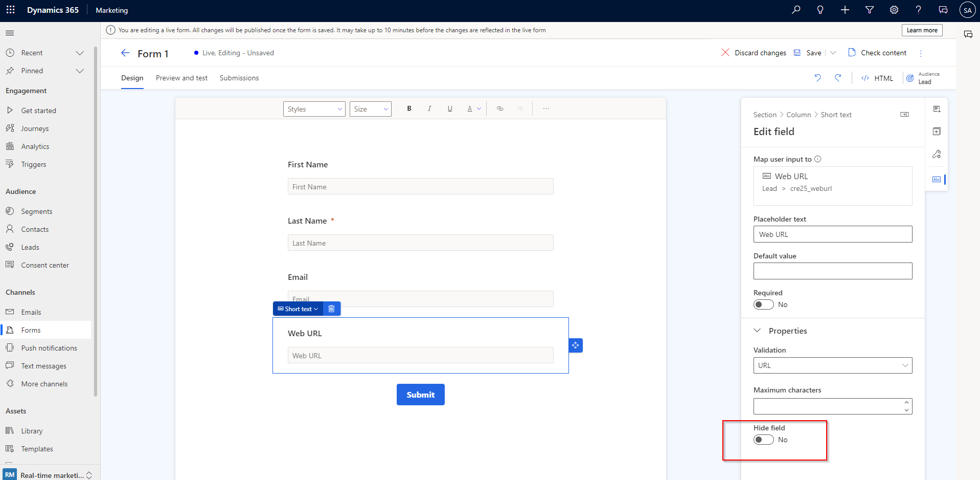The height and width of the screenshot is (480, 980).
Task: Click the Check content button
Action: tap(877, 53)
